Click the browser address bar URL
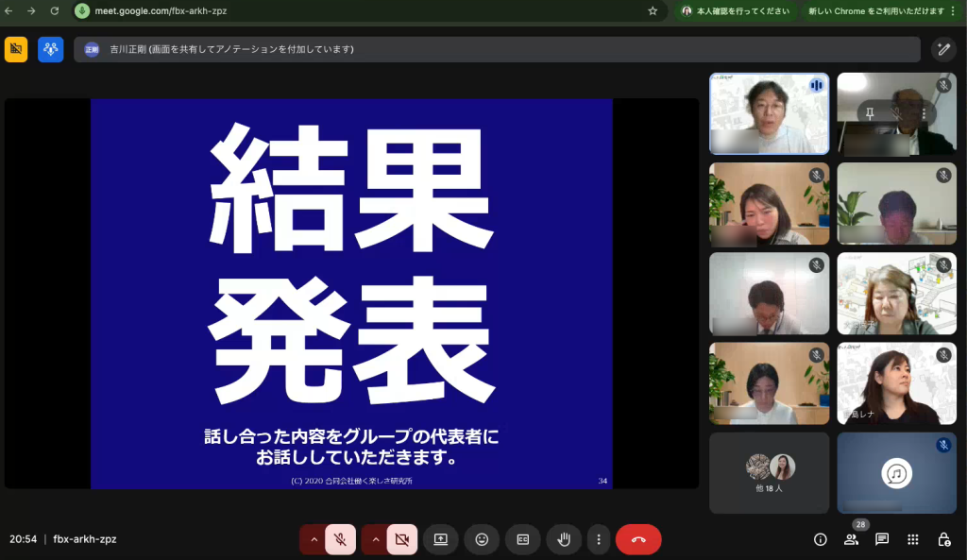 tap(161, 11)
